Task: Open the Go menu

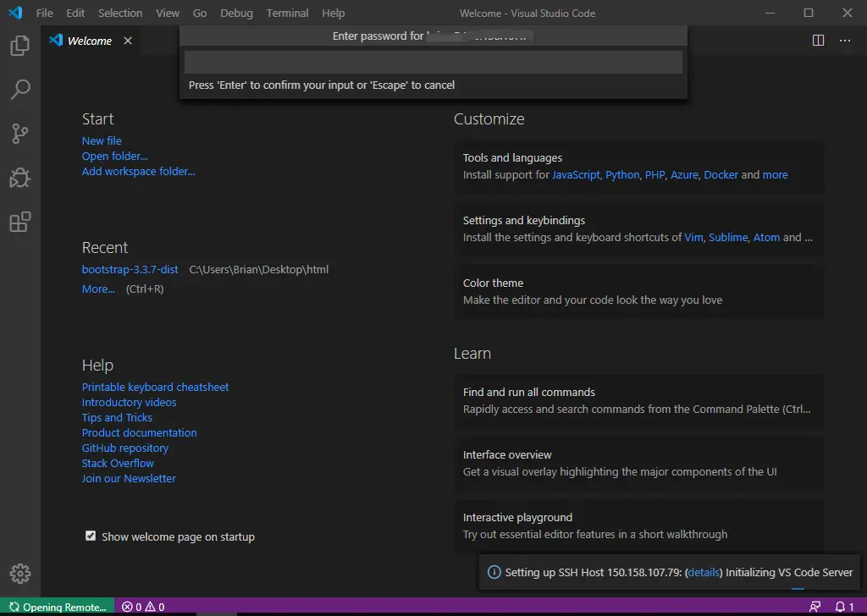Action: (x=200, y=13)
